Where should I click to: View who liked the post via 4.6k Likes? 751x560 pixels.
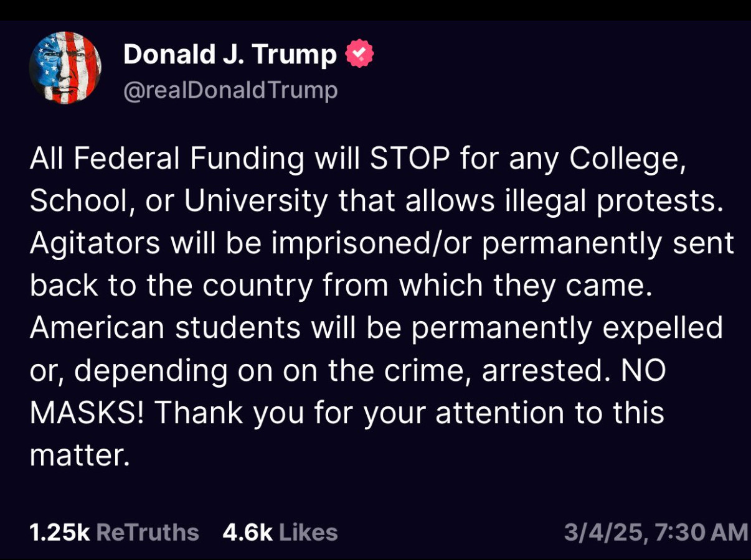(x=278, y=532)
